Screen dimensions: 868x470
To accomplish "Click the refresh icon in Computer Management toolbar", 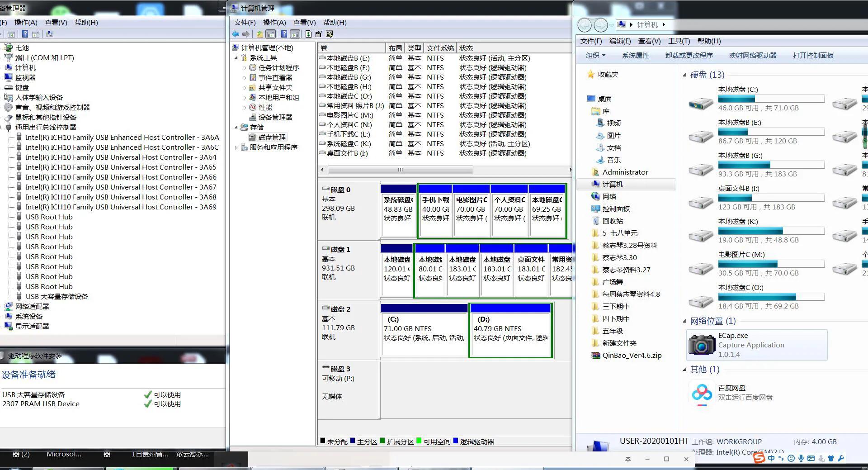I will tap(308, 34).
